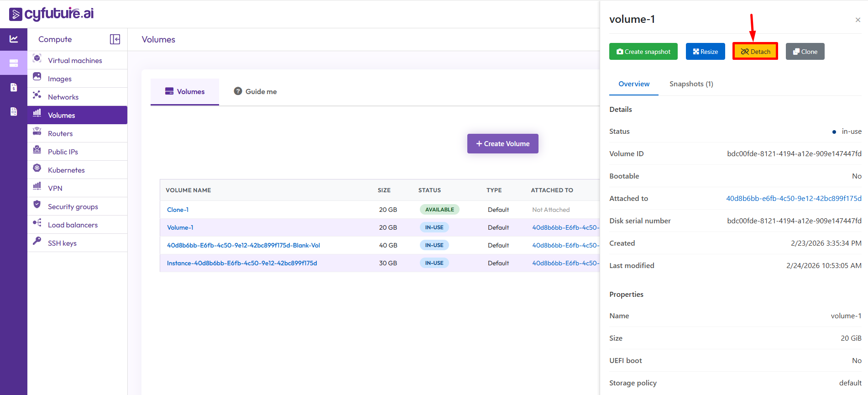Open Load balancers in the sidebar
The height and width of the screenshot is (395, 868).
[x=73, y=225]
